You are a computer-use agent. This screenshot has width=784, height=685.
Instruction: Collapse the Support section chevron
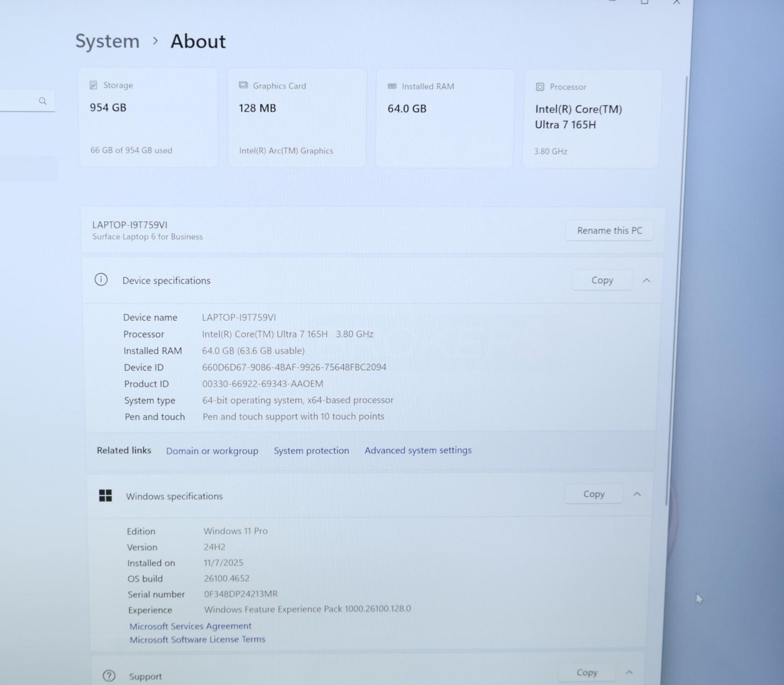click(x=629, y=672)
